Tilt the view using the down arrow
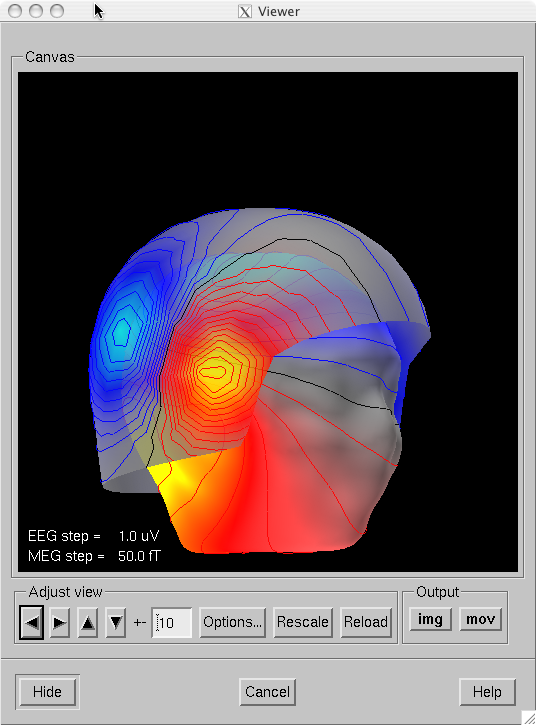This screenshot has width=536, height=725. 116,622
